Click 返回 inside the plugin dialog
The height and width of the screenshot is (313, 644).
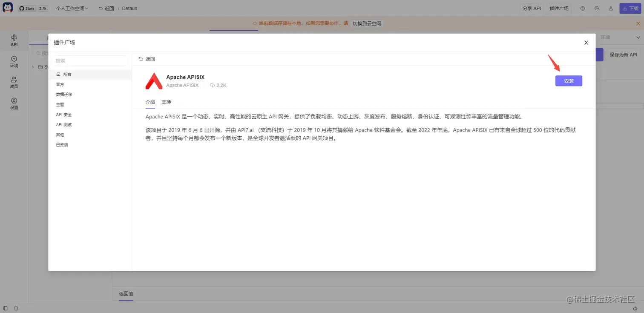pos(147,59)
